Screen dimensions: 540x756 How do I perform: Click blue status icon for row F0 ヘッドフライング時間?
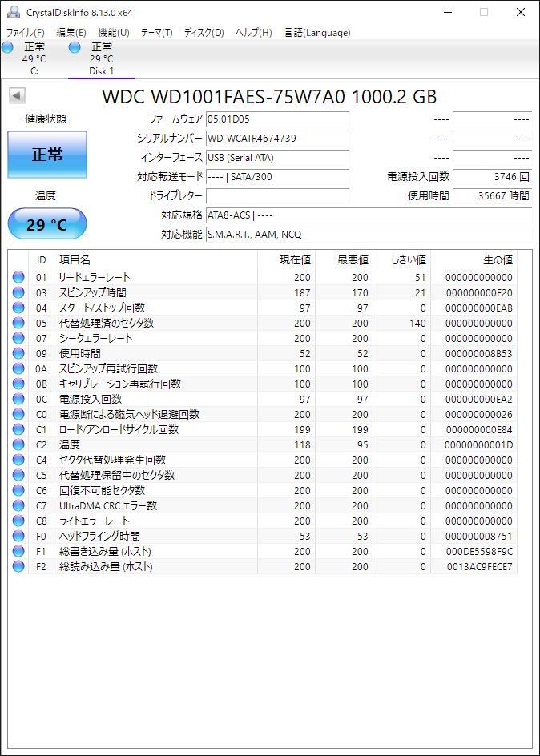[x=18, y=536]
